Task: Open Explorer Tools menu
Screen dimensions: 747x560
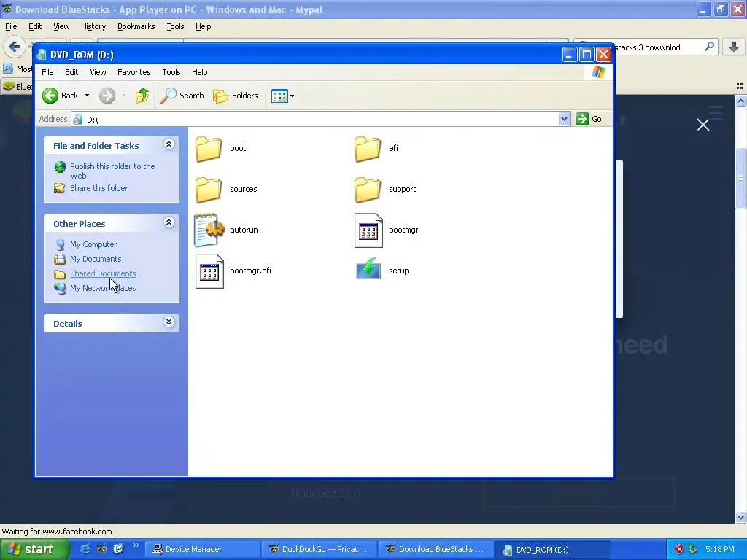Action: [x=171, y=72]
